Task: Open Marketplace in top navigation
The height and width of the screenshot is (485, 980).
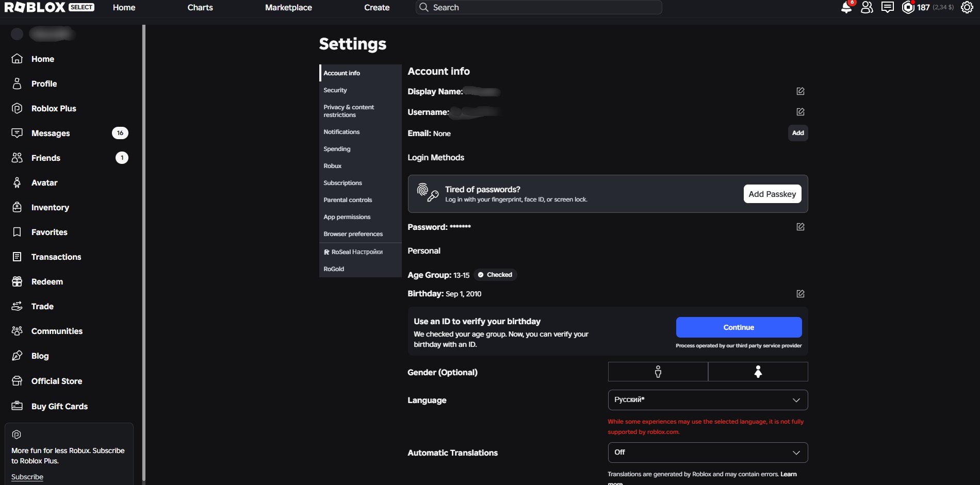Action: point(288,7)
